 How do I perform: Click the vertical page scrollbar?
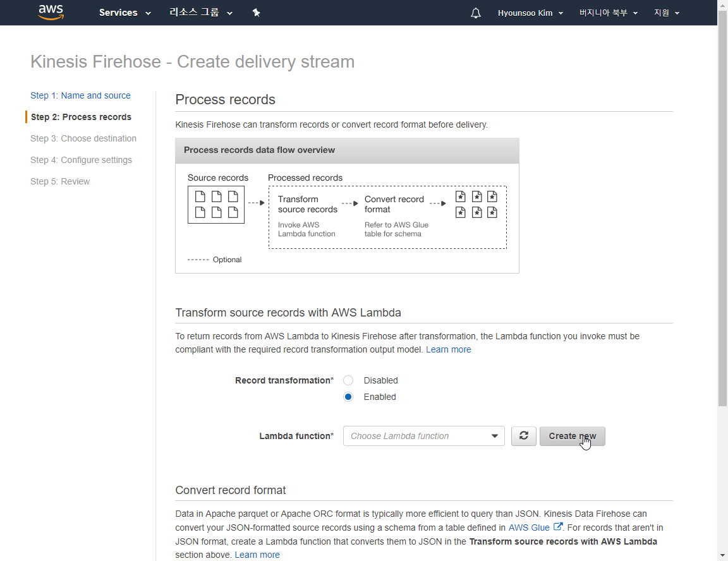coord(722,208)
